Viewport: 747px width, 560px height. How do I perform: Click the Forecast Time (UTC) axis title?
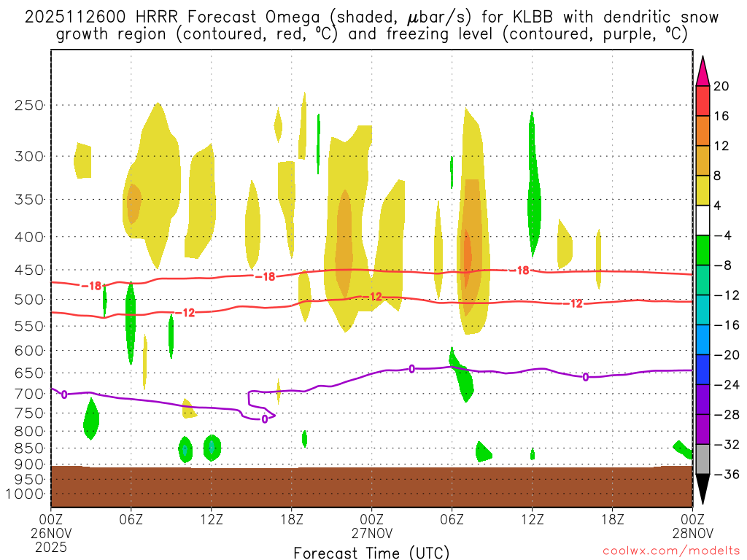click(x=371, y=553)
